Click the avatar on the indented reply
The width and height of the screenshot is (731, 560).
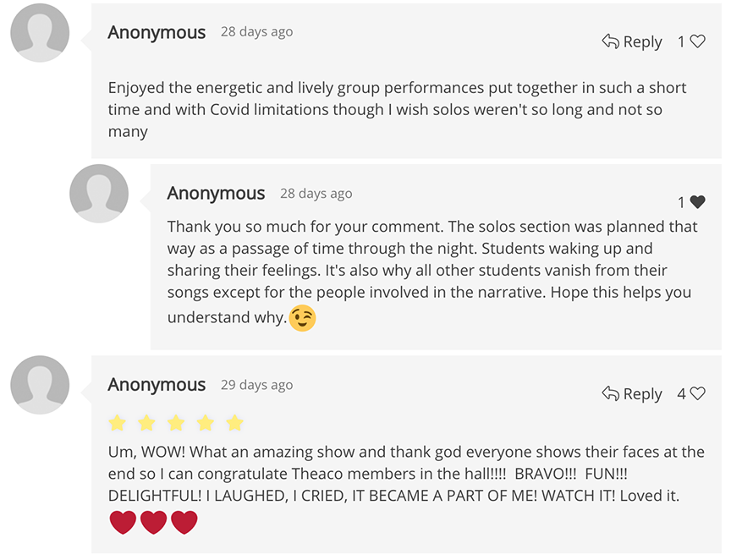(99, 193)
